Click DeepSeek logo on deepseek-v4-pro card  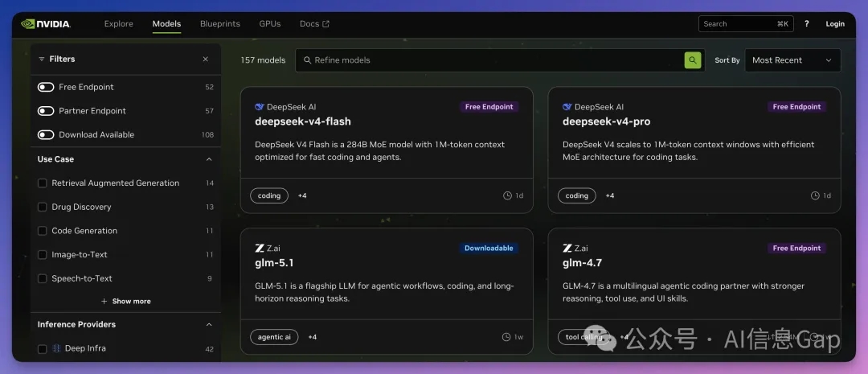click(567, 107)
